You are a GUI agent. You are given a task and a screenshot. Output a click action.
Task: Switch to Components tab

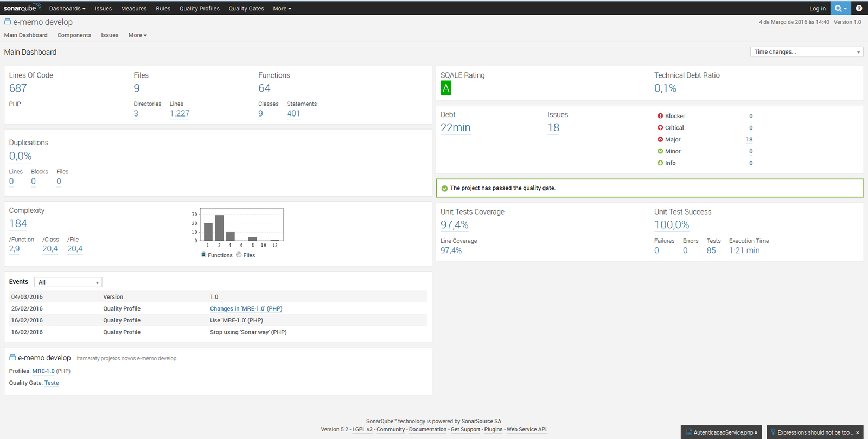coord(74,35)
